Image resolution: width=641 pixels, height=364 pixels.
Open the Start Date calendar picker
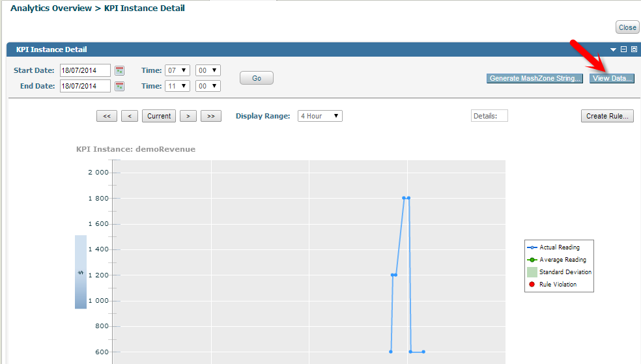pyautogui.click(x=119, y=70)
